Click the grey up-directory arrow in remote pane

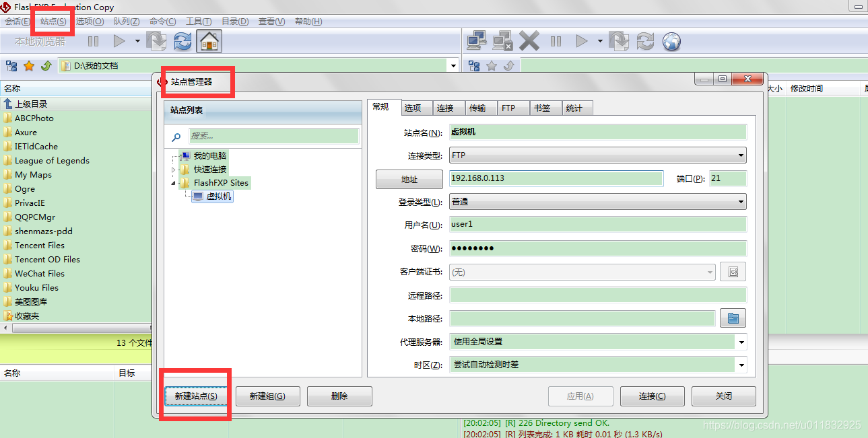pyautogui.click(x=508, y=66)
